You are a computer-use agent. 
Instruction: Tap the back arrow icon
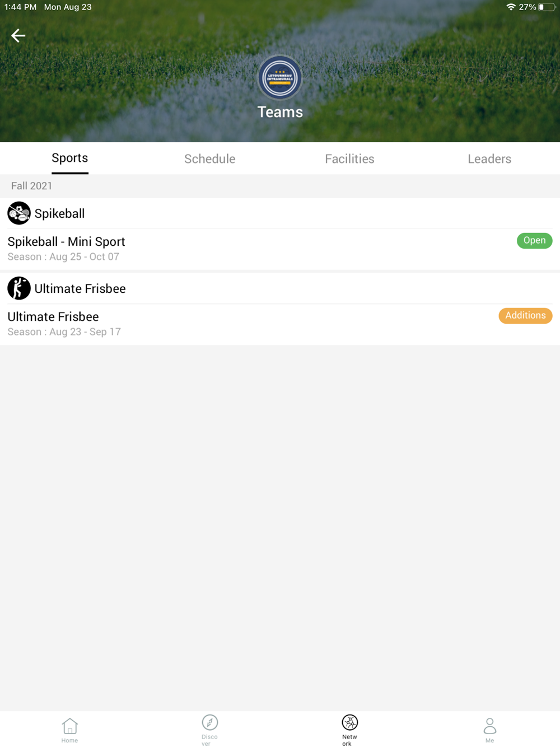[x=18, y=36]
